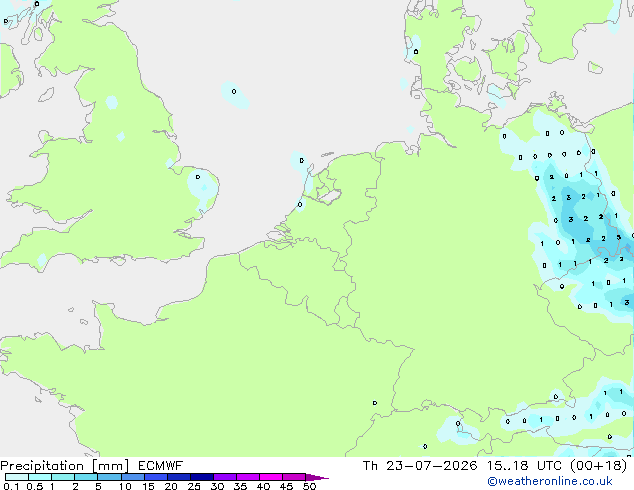Screen dimensions: 634x490
Task: Click the "(00+18)" forecast offset text
Action: pyautogui.click(x=598, y=465)
